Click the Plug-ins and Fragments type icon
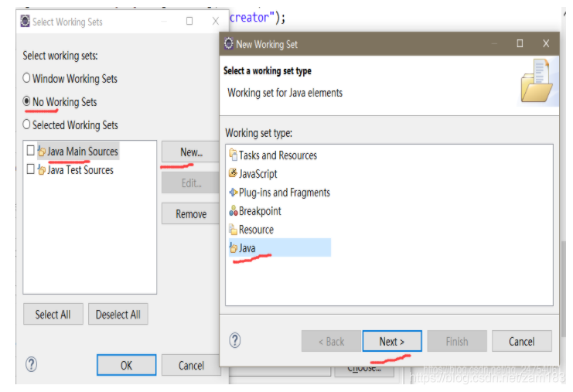 (x=234, y=192)
